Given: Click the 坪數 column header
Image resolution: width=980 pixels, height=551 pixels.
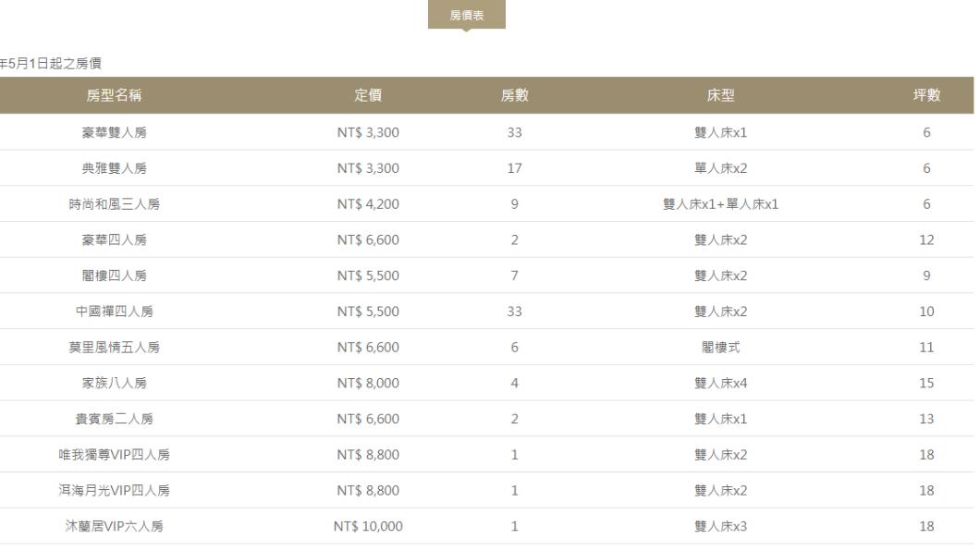Looking at the screenshot, I should (x=926, y=95).
